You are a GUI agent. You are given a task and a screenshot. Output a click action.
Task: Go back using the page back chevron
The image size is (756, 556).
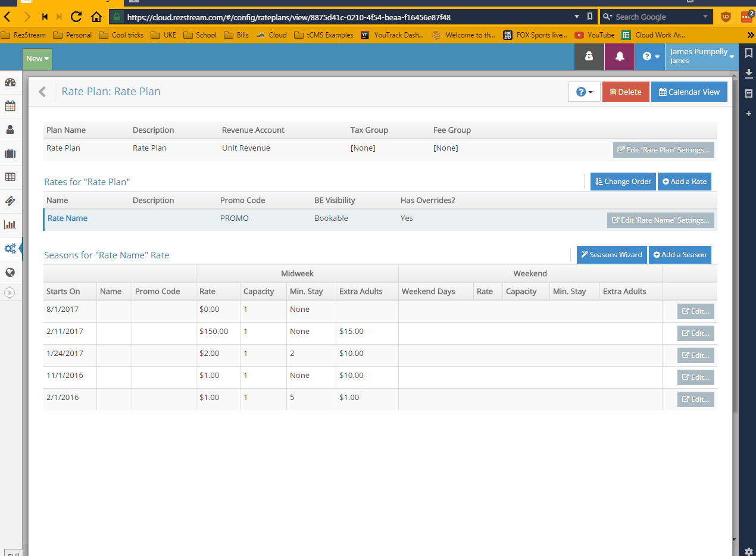tap(42, 92)
